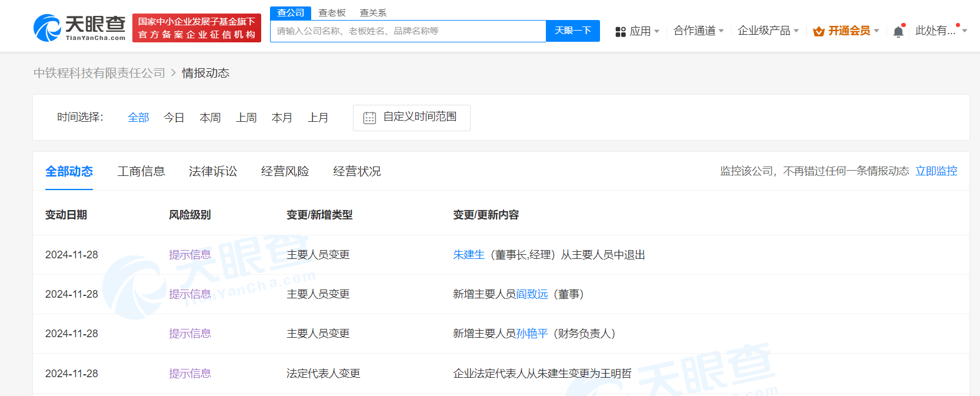Switch to the 法律诉讼 tab
Screen dimensions: 980x396
[x=213, y=171]
